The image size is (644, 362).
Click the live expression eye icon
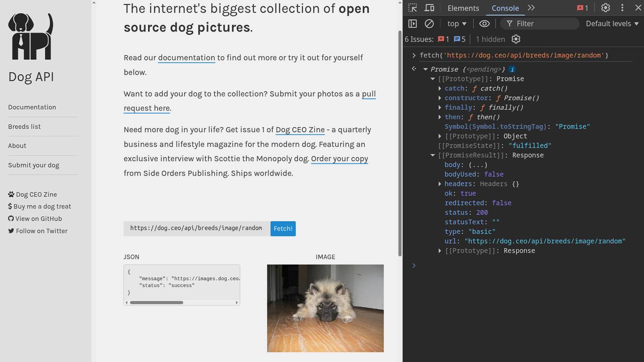(484, 24)
